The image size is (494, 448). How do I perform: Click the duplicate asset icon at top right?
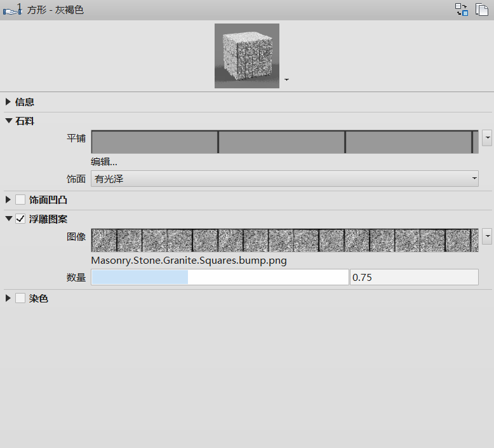click(x=482, y=10)
